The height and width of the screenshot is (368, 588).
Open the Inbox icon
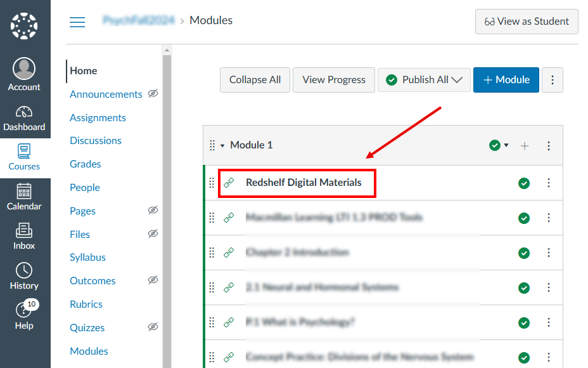[x=24, y=232]
